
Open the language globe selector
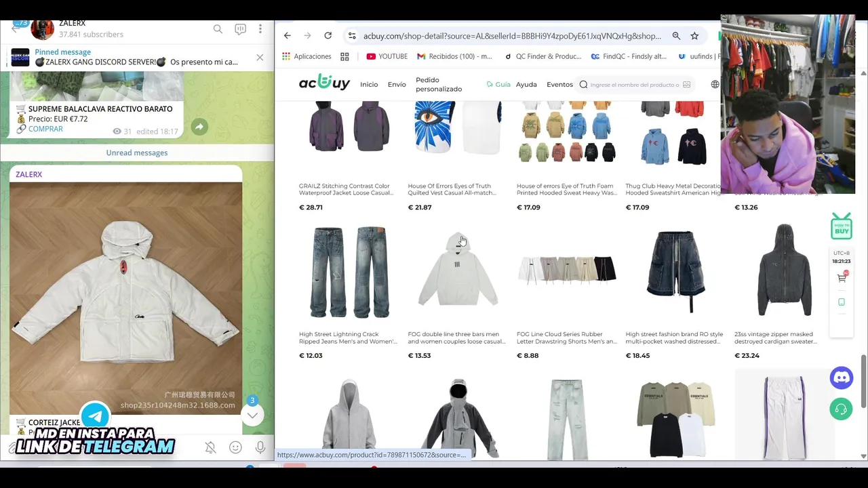click(x=715, y=85)
